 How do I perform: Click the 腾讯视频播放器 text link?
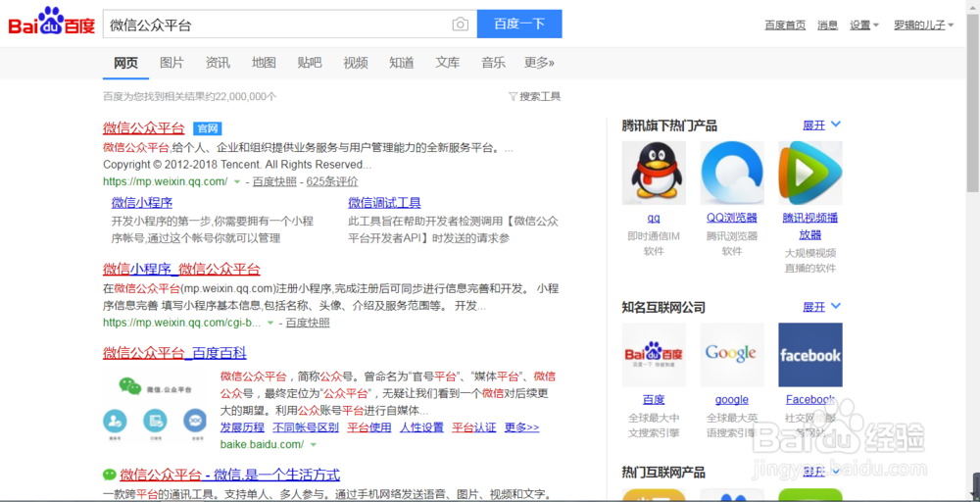click(810, 226)
